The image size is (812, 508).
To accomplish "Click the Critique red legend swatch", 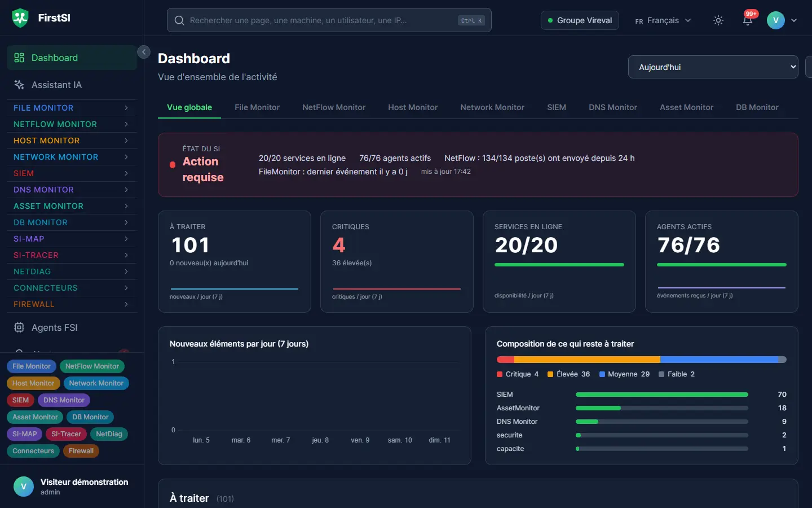I will click(x=500, y=374).
